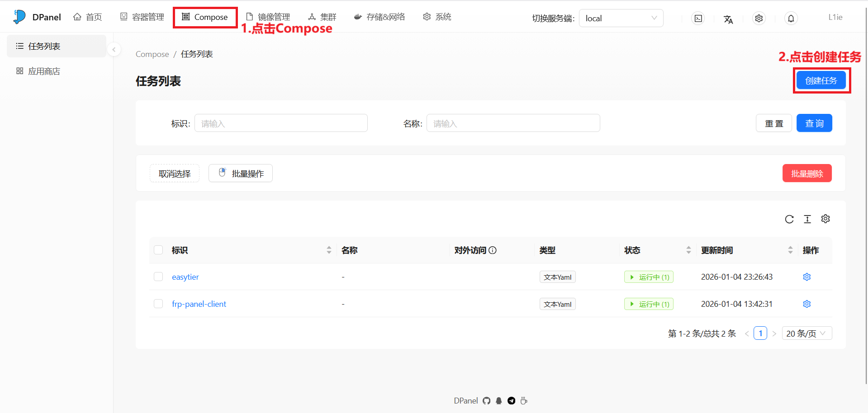Open the gear action for easytier row

click(x=807, y=277)
